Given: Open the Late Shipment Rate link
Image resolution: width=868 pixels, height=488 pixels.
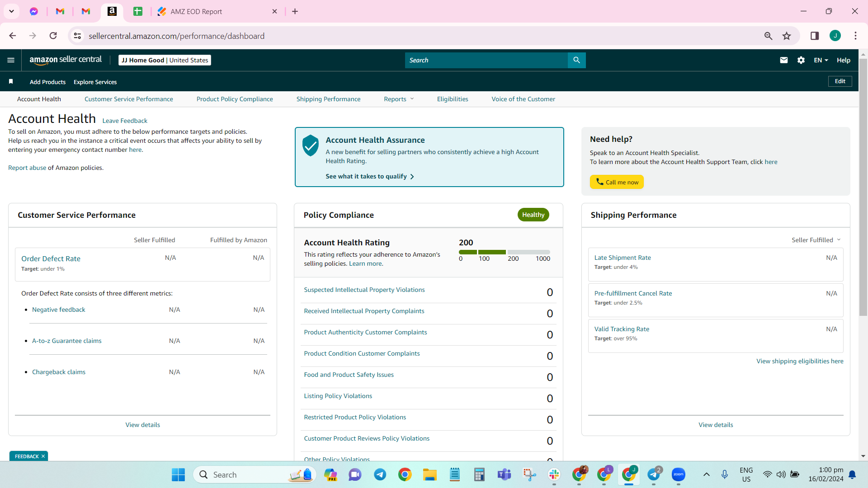Looking at the screenshot, I should point(623,258).
